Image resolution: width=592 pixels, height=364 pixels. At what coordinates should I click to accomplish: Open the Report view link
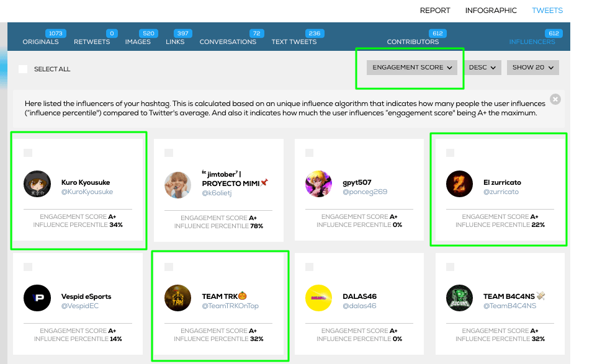[435, 11]
